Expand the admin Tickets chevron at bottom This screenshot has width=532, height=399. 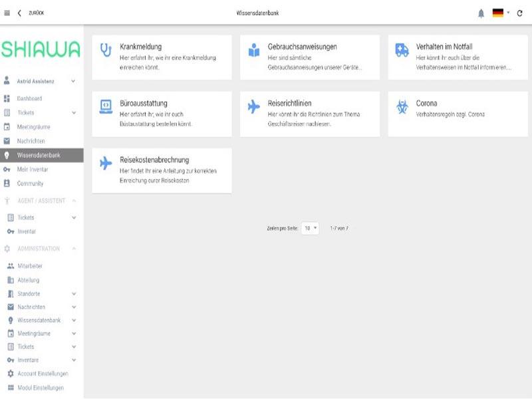coord(74,346)
